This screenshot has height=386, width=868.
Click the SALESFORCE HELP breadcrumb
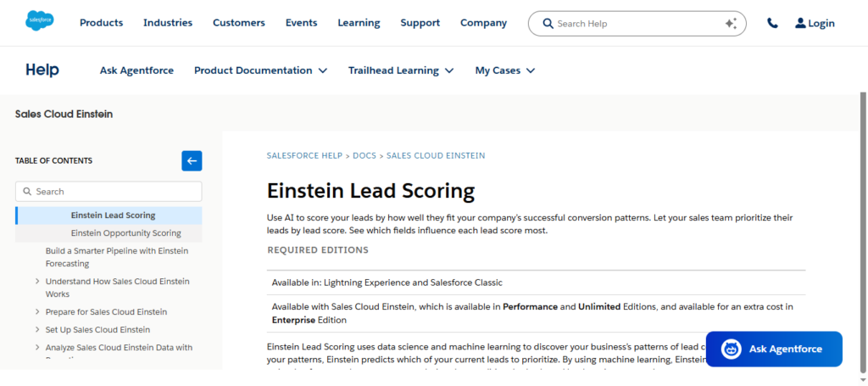click(x=304, y=155)
